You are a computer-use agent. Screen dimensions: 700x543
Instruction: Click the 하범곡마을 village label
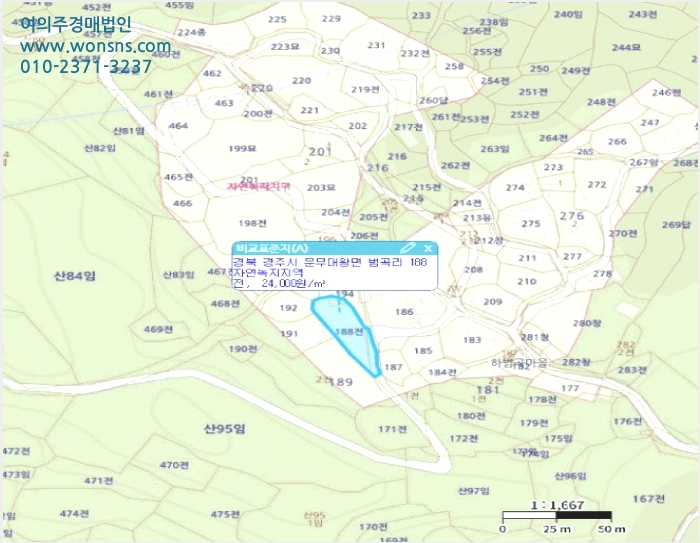pos(519,363)
